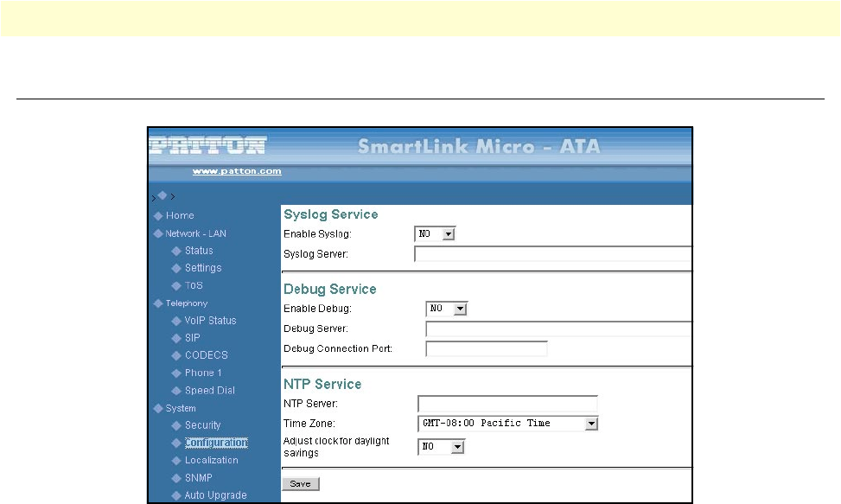
Task: Click the diamond icon beside Telephony
Action: tap(158, 303)
